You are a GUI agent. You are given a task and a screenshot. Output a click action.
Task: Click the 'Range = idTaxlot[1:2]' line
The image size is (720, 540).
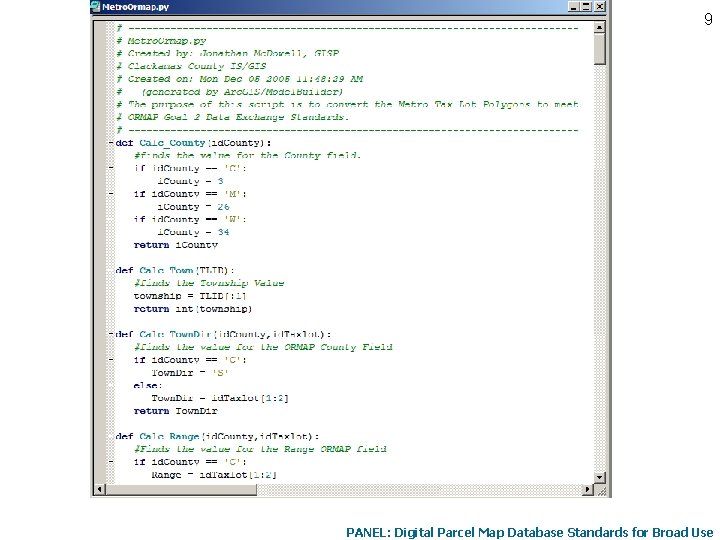[x=214, y=475]
